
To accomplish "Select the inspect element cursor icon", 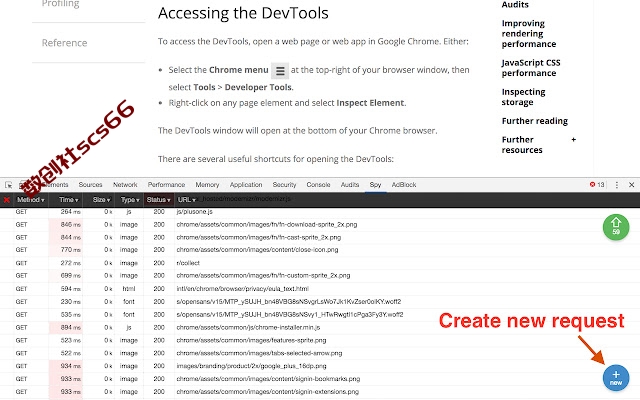I will tap(9, 185).
